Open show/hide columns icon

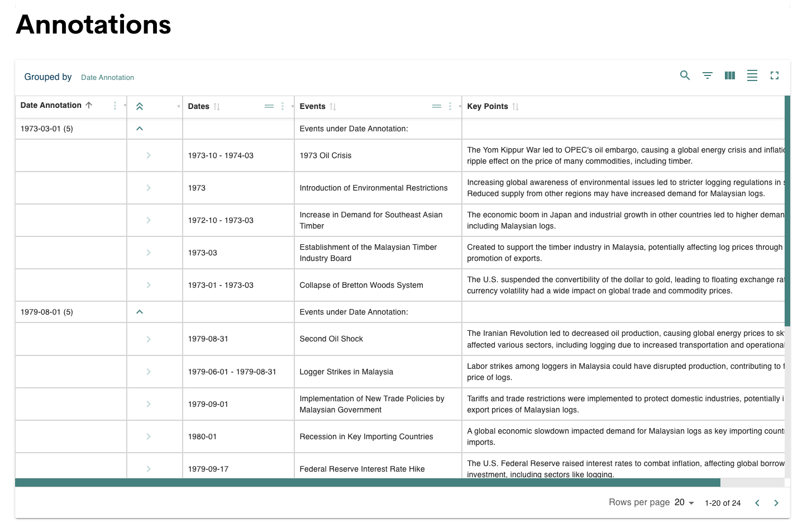(729, 75)
